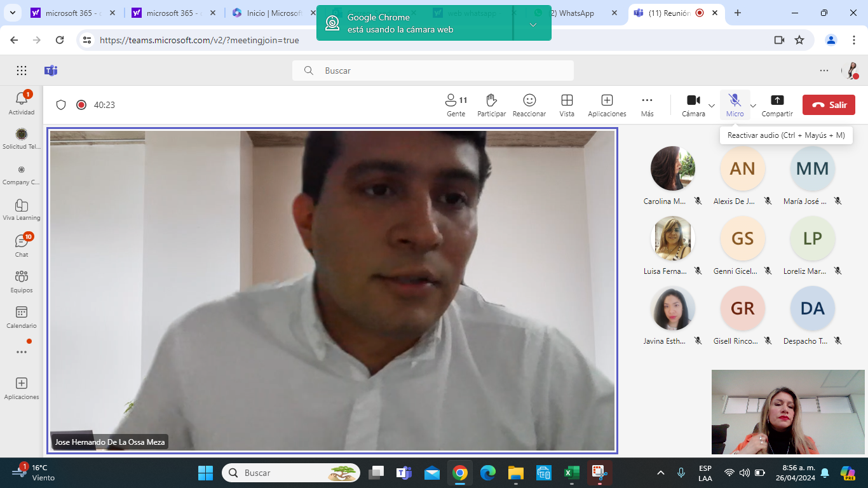The image size is (868, 488).
Task: Switch to first microsoft 365 tab
Action: tap(74, 13)
